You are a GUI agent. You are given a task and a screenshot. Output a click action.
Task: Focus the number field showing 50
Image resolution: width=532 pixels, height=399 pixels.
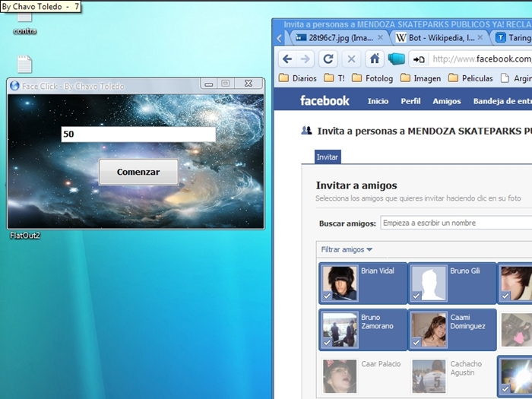click(138, 134)
